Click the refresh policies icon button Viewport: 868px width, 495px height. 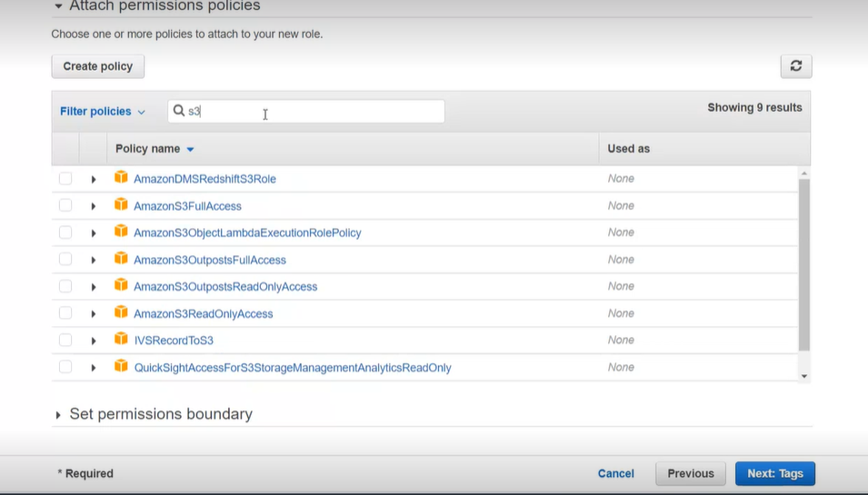pos(796,65)
